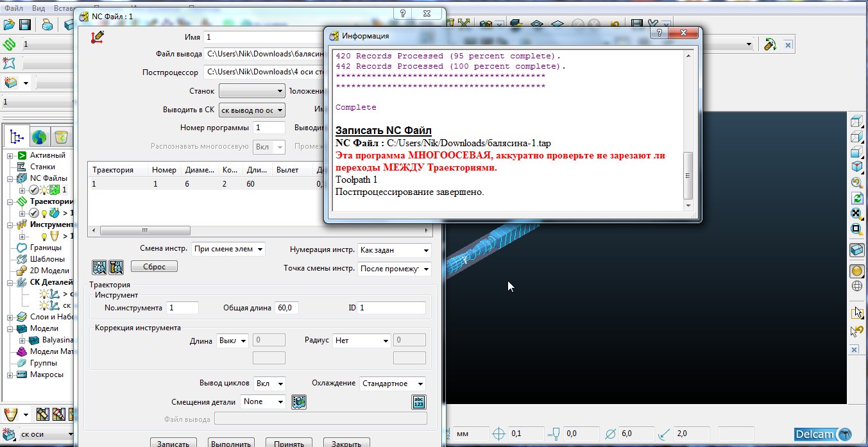Image resolution: width=868 pixels, height=447 pixels.
Task: Toggle lightbulb of first СК Деталей workplane
Action: 44,294
